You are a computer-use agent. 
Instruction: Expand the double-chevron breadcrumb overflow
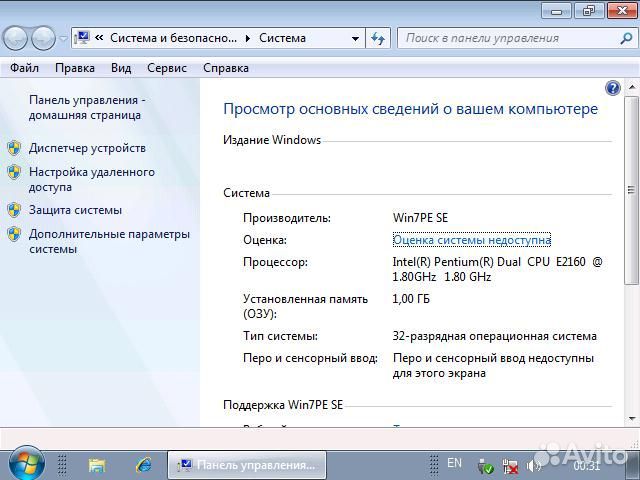[99, 38]
